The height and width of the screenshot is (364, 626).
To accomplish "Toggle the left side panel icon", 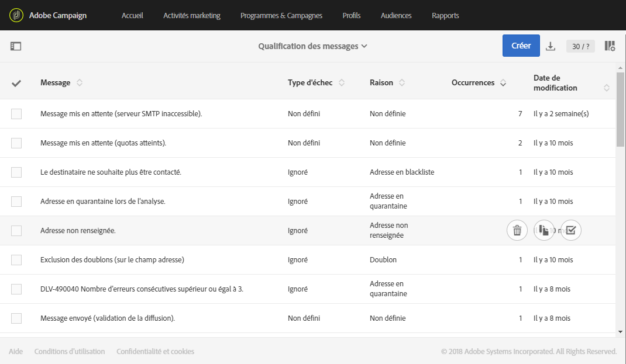I will click(16, 46).
